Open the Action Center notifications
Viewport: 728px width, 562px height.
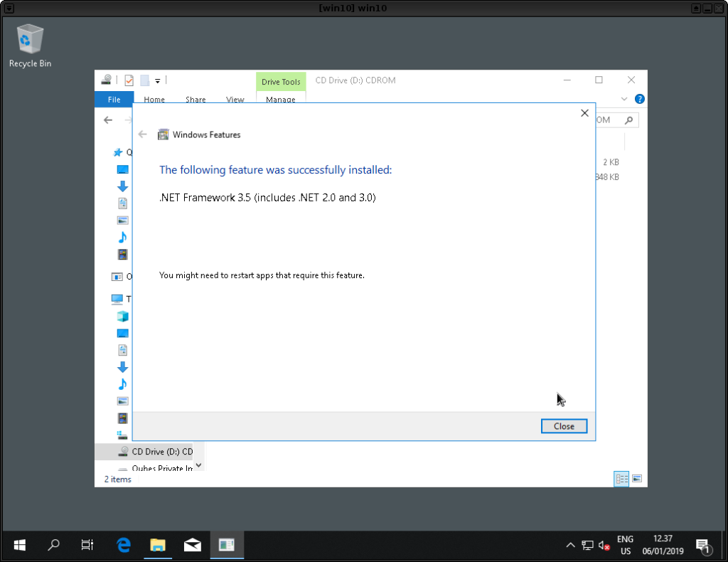pyautogui.click(x=703, y=546)
